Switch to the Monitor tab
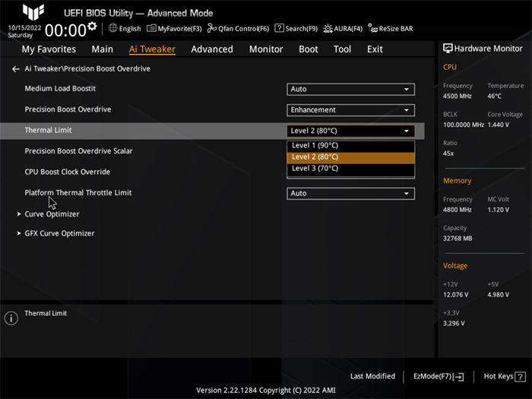The image size is (532, 399). 266,49
